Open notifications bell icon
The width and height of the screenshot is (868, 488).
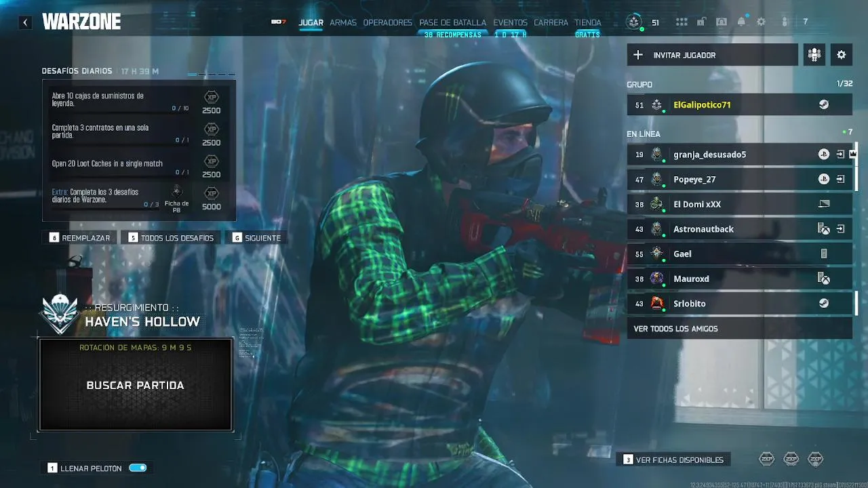[x=741, y=22]
